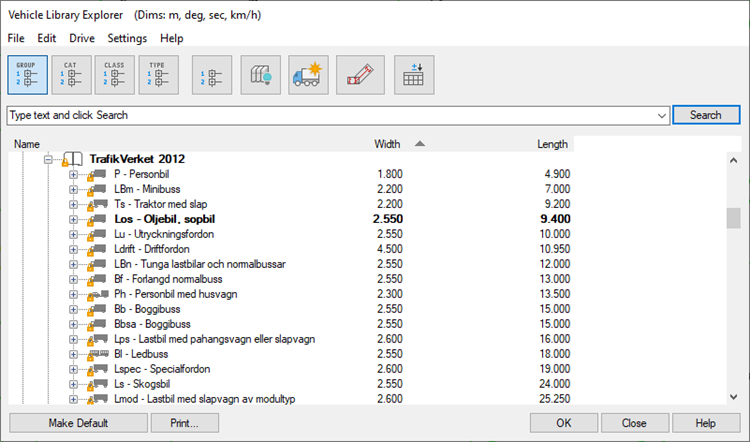The height and width of the screenshot is (442, 750).
Task: Click the vehicle path ruler toolbar icon
Action: click(360, 75)
